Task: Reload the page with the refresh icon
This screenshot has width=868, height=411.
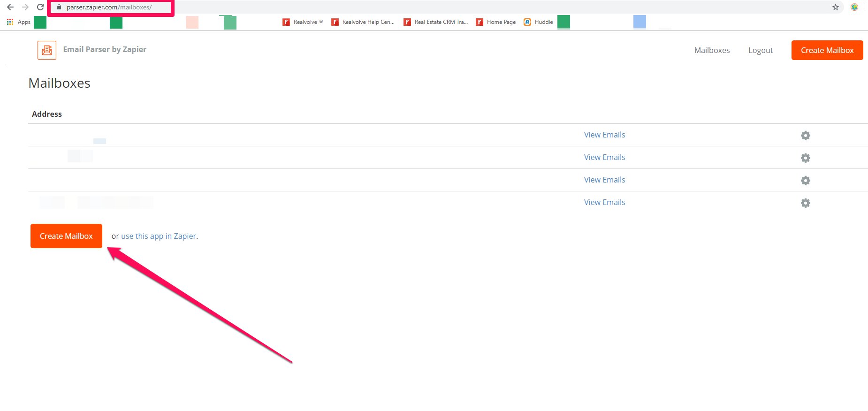Action: [x=40, y=7]
